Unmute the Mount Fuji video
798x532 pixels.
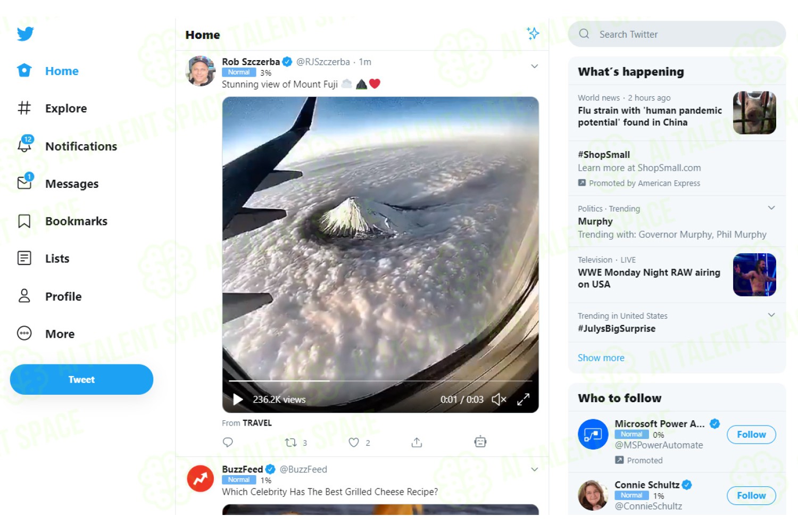(x=498, y=399)
